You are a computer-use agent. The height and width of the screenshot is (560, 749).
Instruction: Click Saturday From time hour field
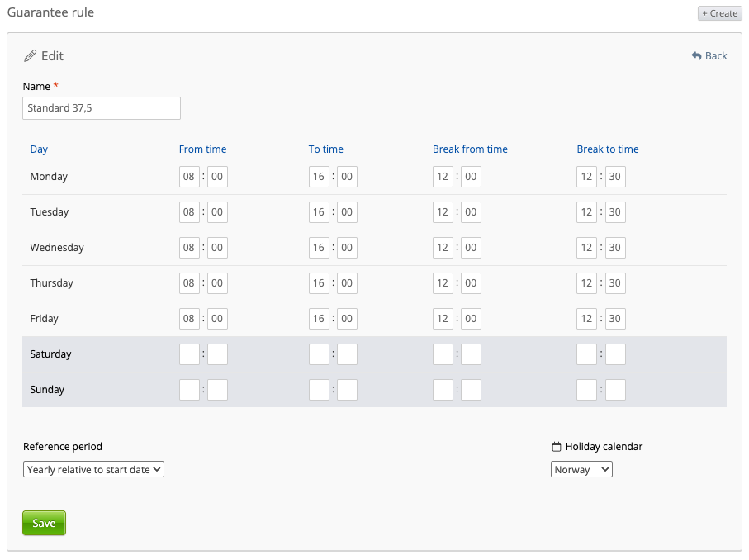[189, 354]
